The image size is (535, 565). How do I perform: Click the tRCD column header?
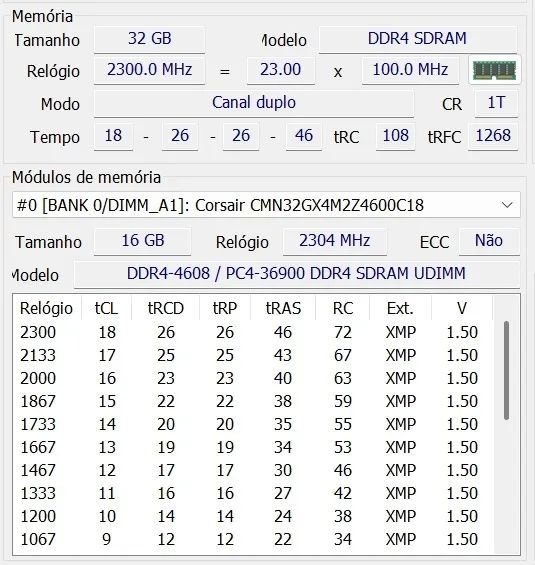pyautogui.click(x=166, y=309)
